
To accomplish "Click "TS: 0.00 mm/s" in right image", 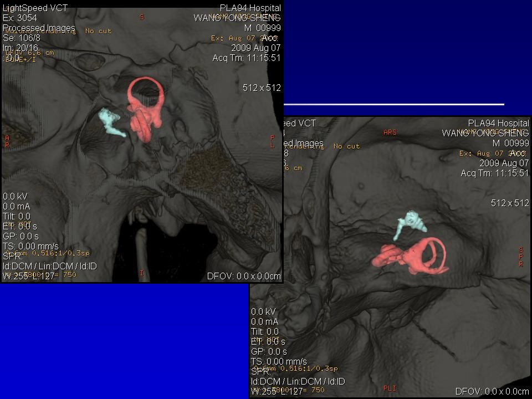I will point(279,361).
